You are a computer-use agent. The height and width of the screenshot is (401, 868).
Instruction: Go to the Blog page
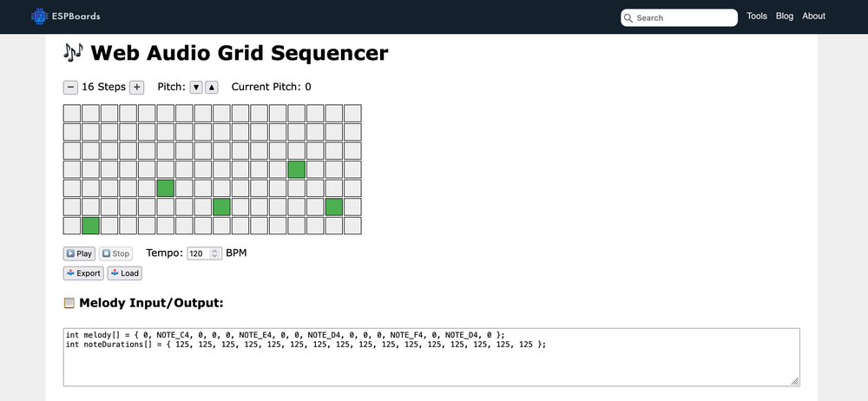point(785,16)
